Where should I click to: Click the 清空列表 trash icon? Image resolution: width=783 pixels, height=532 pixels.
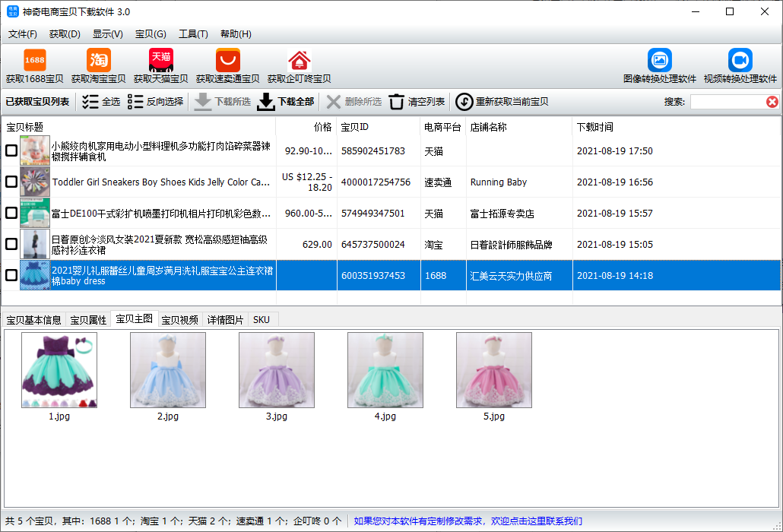[397, 102]
